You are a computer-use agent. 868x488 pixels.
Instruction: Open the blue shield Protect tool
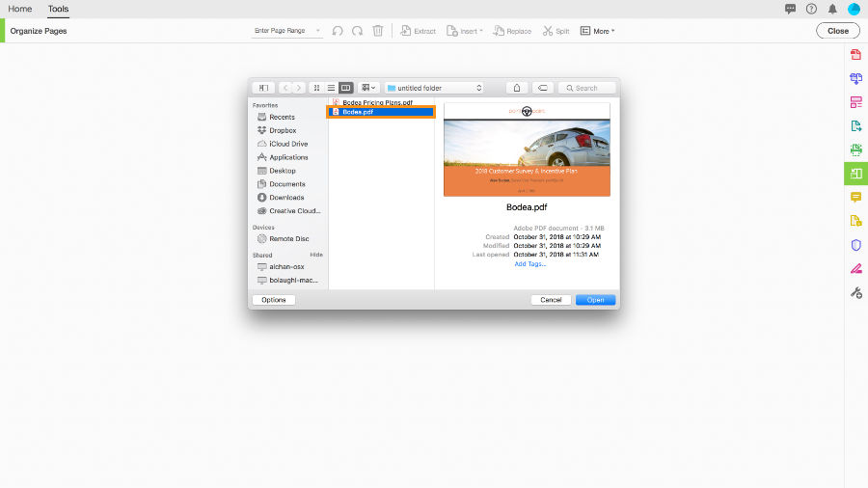pyautogui.click(x=855, y=245)
